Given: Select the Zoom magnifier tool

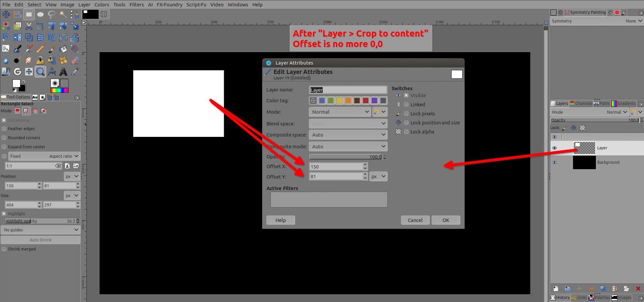Looking at the screenshot, I should tap(40, 72).
